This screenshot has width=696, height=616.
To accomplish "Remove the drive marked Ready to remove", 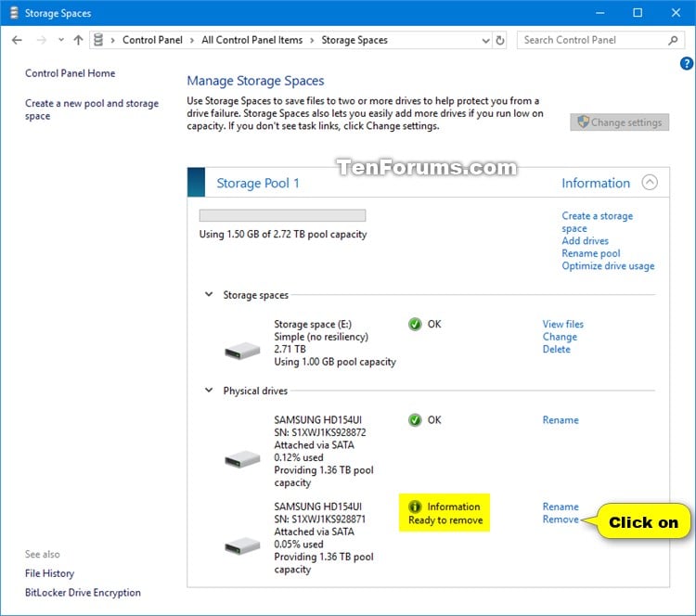I will click(x=561, y=520).
